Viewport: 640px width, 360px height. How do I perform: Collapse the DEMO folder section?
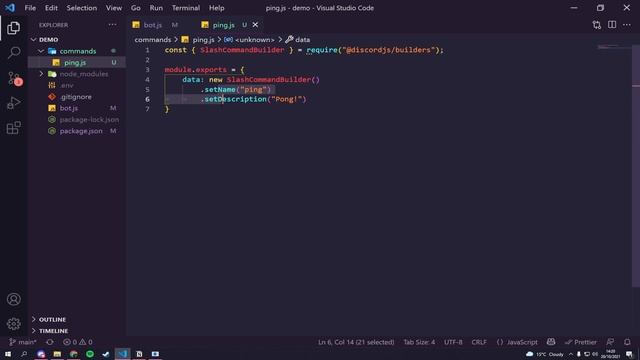(48, 40)
